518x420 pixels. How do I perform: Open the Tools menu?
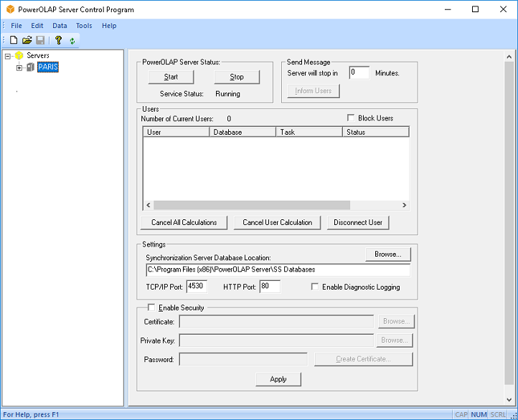click(x=84, y=26)
